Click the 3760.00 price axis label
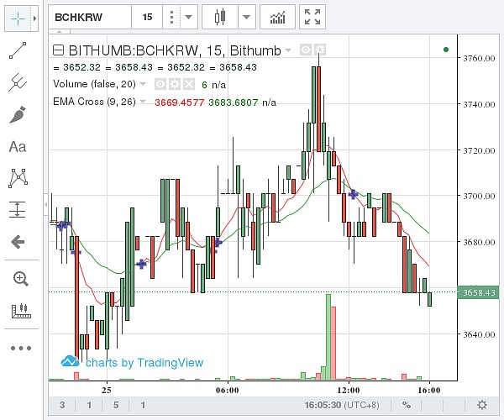The height and width of the screenshot is (420, 504). [479, 58]
